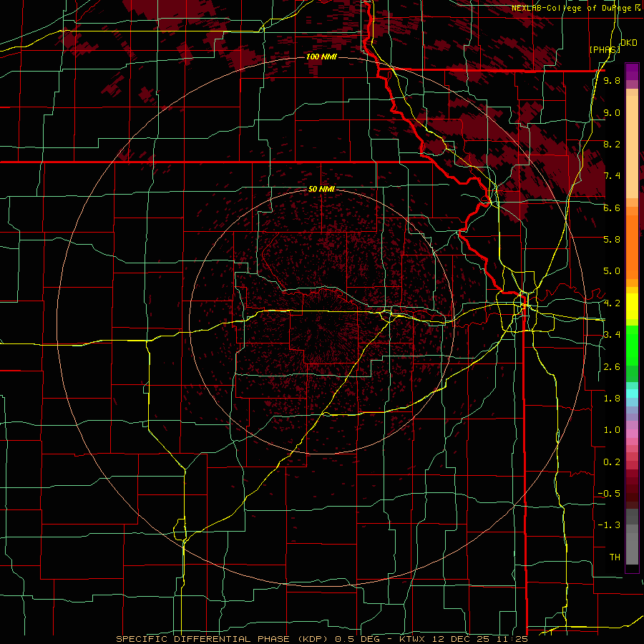The image size is (644, 644).
Task: Click the 5.8 value on the scale
Action: [612, 240]
